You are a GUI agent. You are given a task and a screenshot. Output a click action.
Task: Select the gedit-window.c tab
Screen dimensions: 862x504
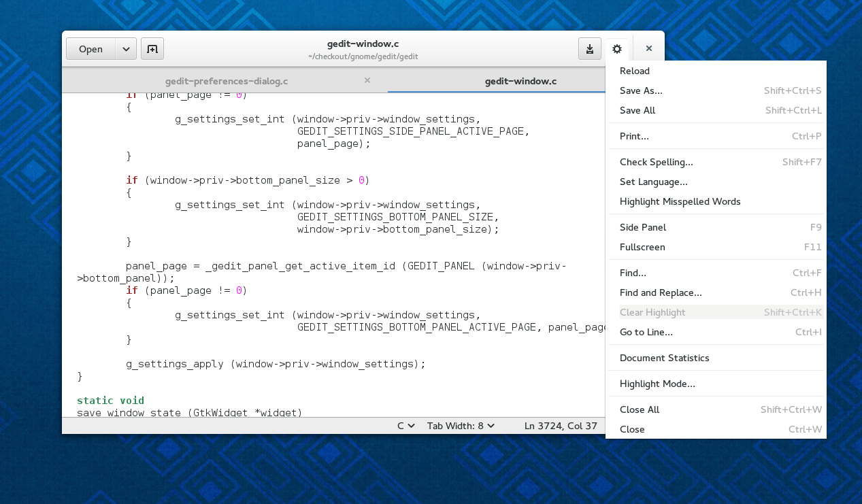[x=521, y=80]
